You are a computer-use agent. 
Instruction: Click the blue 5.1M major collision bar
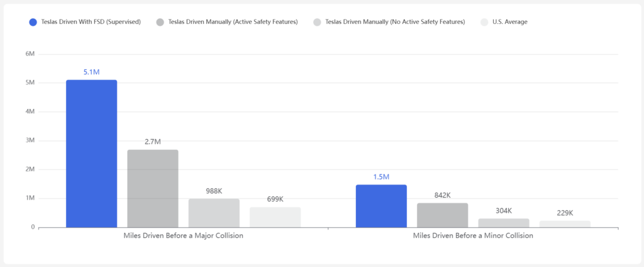(91, 153)
